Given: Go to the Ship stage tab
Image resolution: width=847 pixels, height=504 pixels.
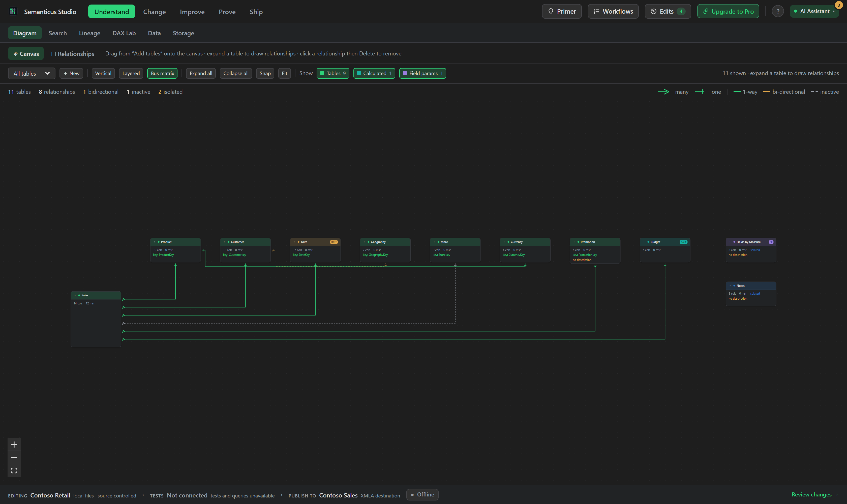Looking at the screenshot, I should coord(256,12).
